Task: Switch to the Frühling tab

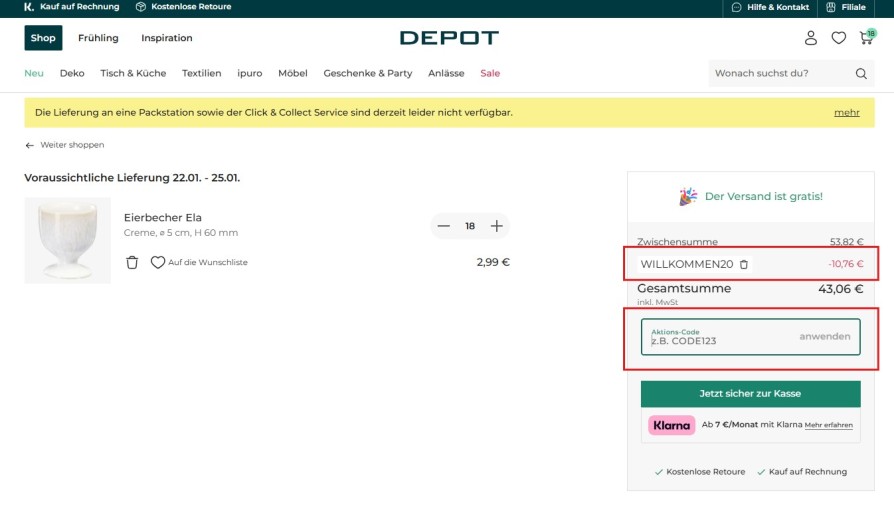Action: 98,38
